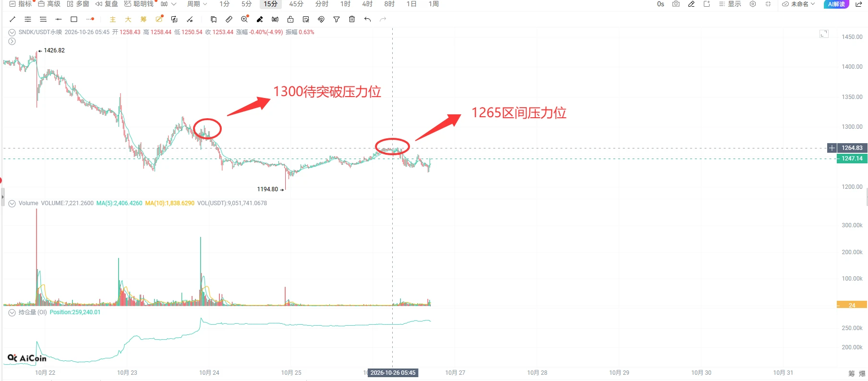Collapse the SNDK/USDT main chart legend
The image size is (868, 381).
pos(12,32)
